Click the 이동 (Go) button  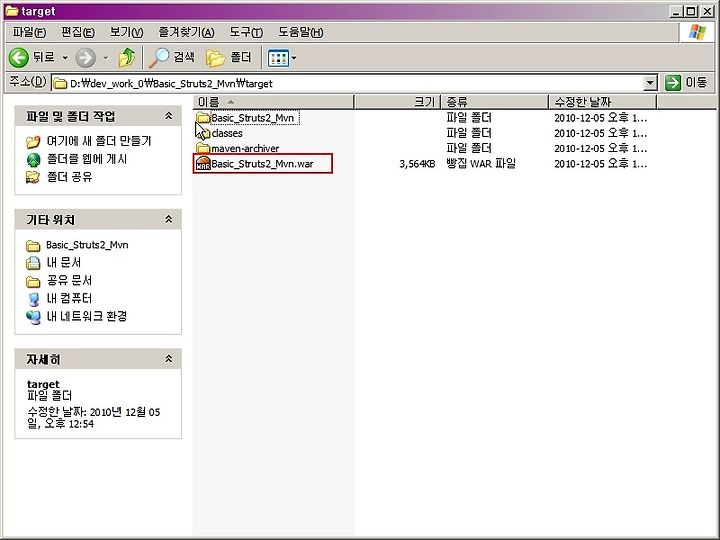click(x=686, y=83)
